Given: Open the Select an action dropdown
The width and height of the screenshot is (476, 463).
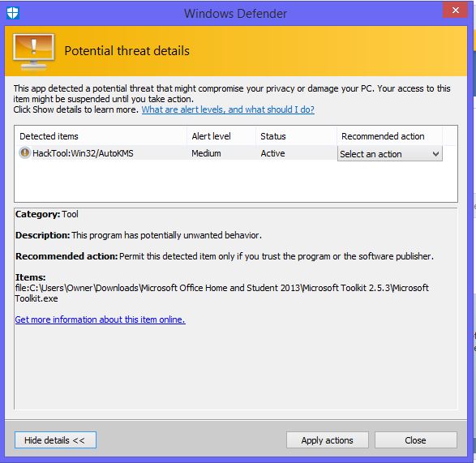Looking at the screenshot, I should 390,154.
